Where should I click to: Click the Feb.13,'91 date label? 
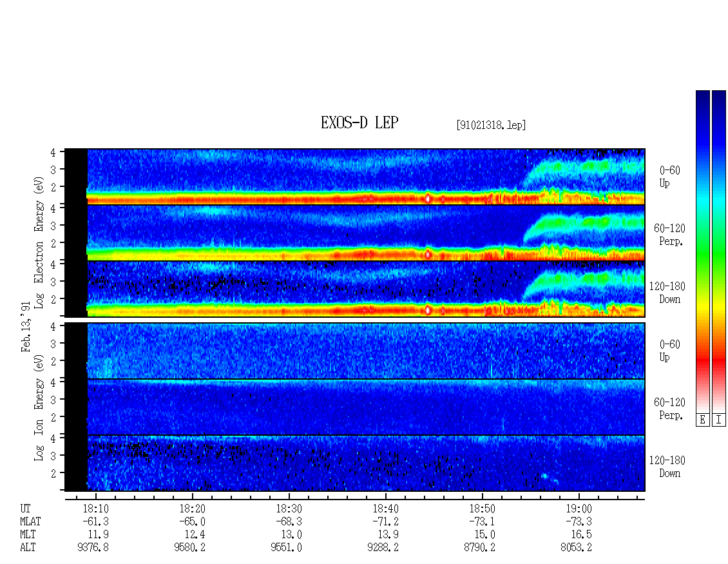[26, 327]
